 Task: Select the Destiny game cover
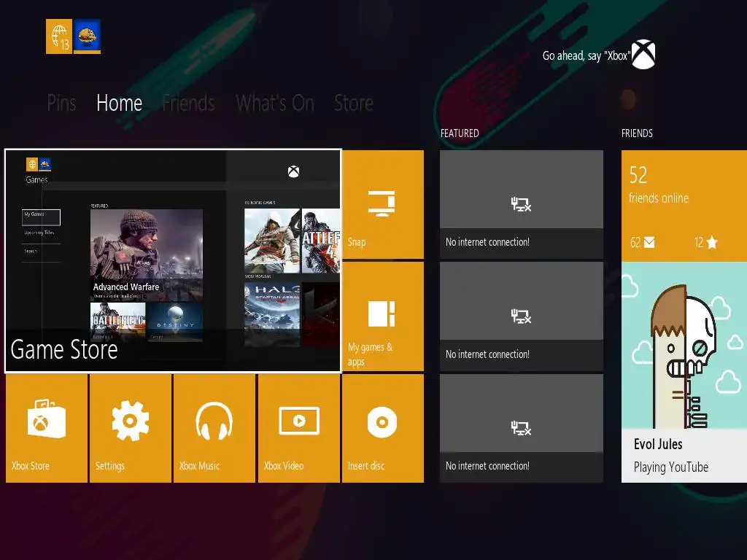tap(175, 322)
